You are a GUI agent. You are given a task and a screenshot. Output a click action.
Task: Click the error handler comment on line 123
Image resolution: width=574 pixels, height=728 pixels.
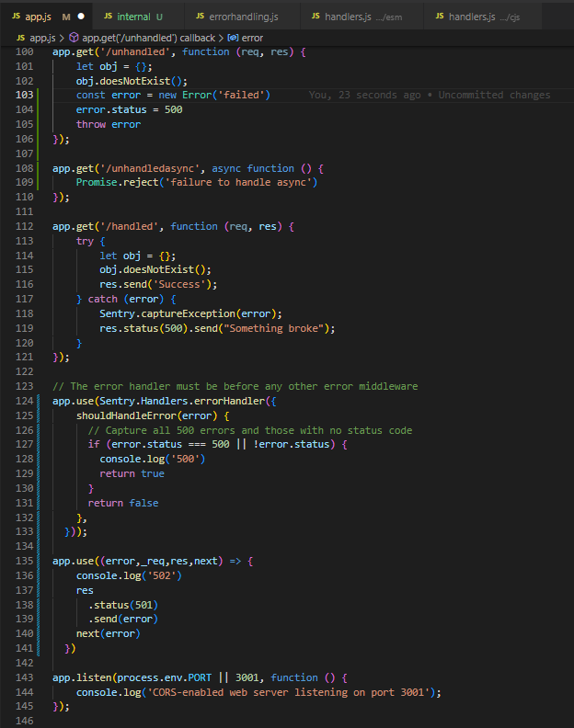(x=235, y=386)
